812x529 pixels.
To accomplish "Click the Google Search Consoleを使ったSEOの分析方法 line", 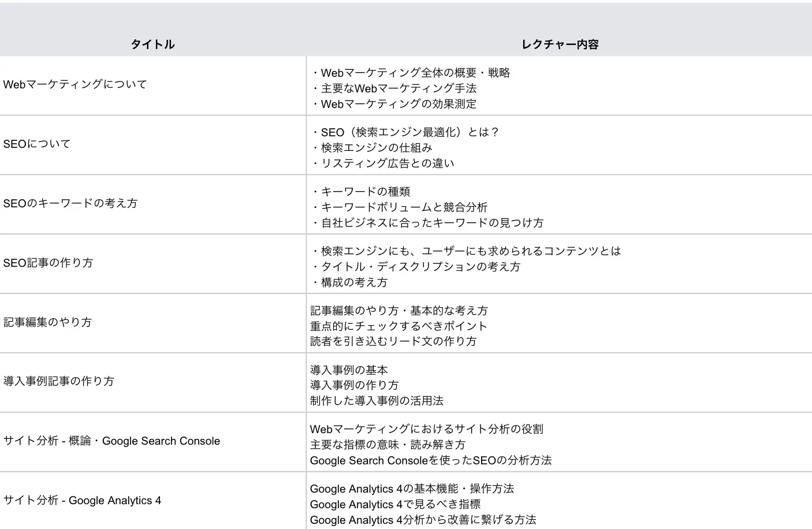I will [431, 460].
